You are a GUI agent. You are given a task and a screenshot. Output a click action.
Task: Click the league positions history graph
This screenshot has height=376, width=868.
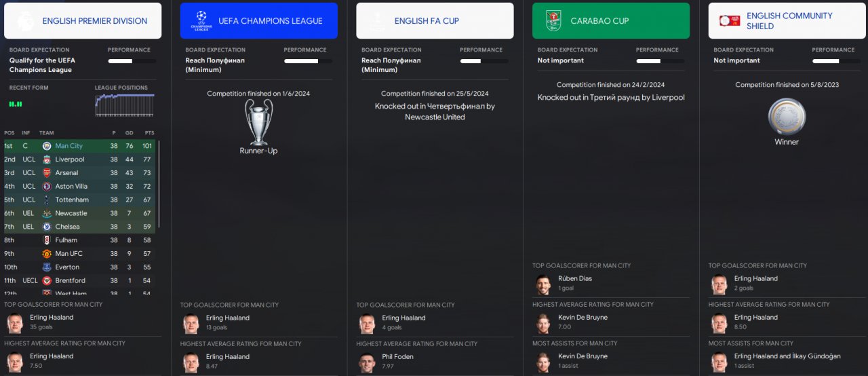(x=125, y=107)
